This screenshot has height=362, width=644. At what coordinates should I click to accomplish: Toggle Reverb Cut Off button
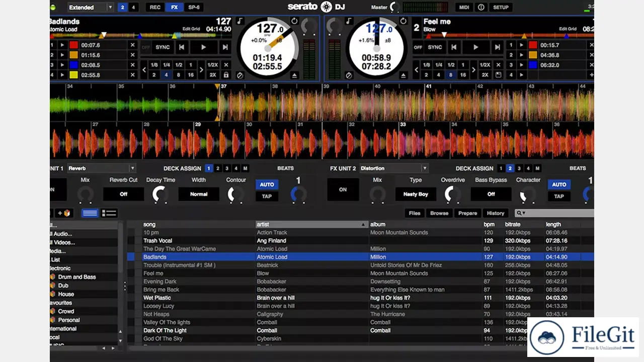click(x=124, y=194)
